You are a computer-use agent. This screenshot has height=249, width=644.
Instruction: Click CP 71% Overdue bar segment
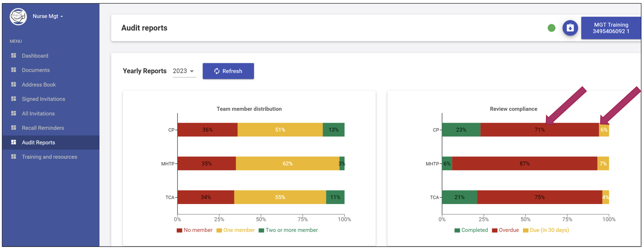tap(540, 130)
